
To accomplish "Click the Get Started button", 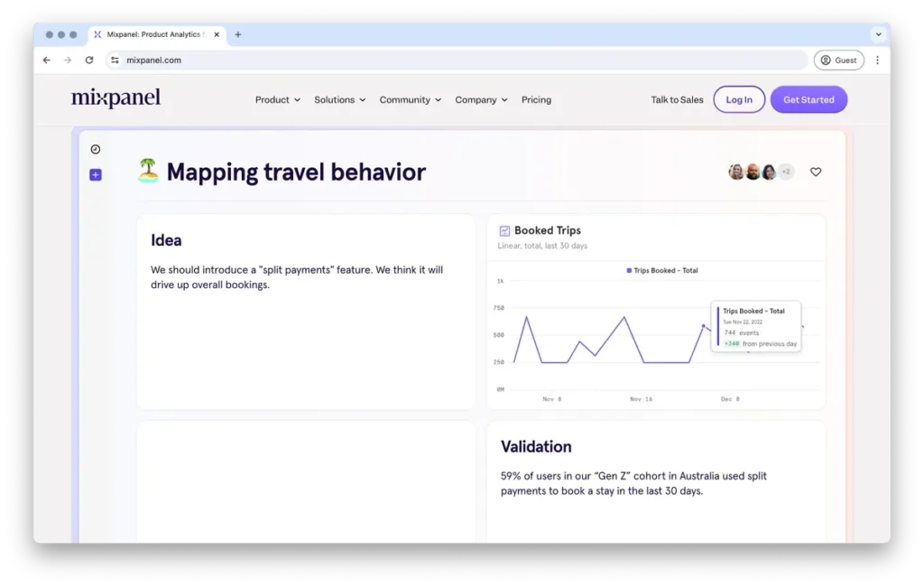I will tap(808, 99).
